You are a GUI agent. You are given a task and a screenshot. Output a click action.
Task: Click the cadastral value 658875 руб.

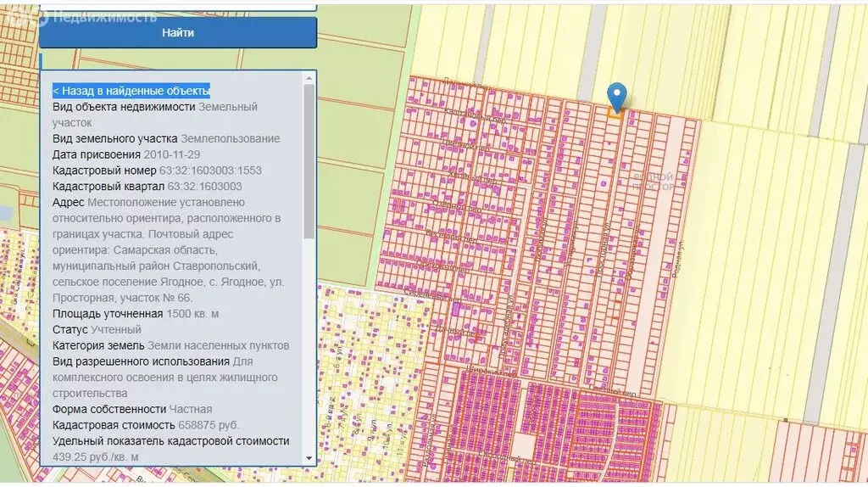209,426
